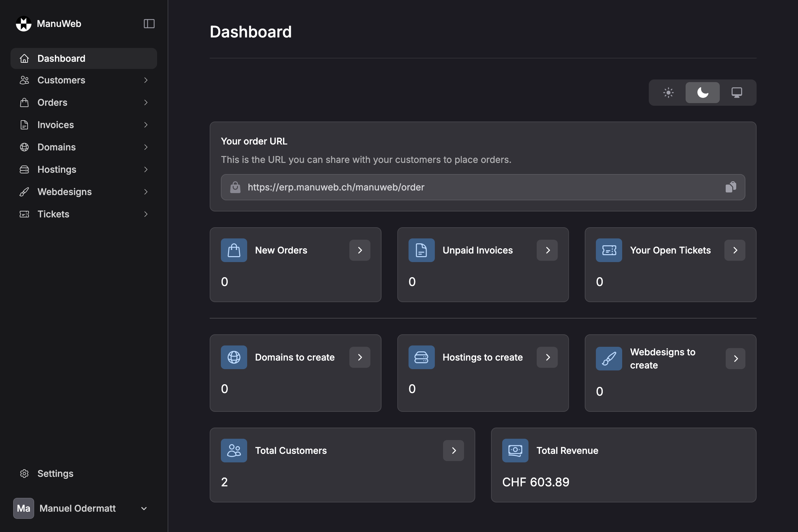The image size is (798, 532).
Task: Click the New Orders shopping bag icon
Action: pos(234,250)
